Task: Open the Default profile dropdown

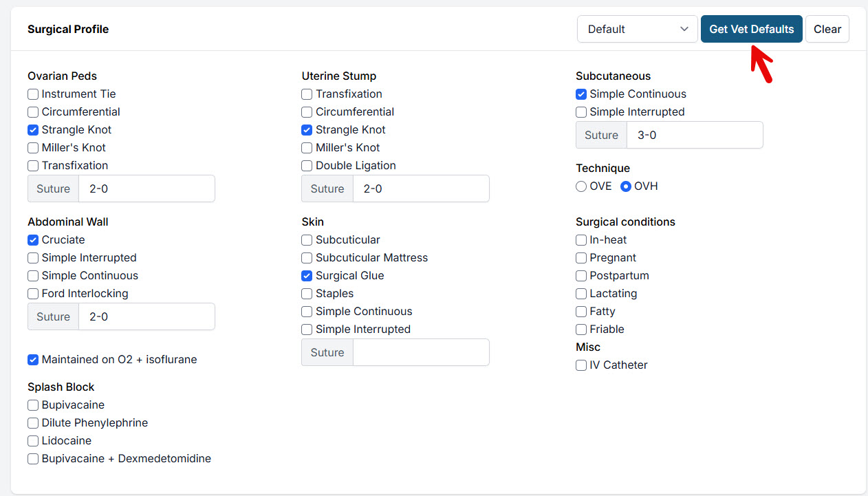Action: (x=637, y=29)
